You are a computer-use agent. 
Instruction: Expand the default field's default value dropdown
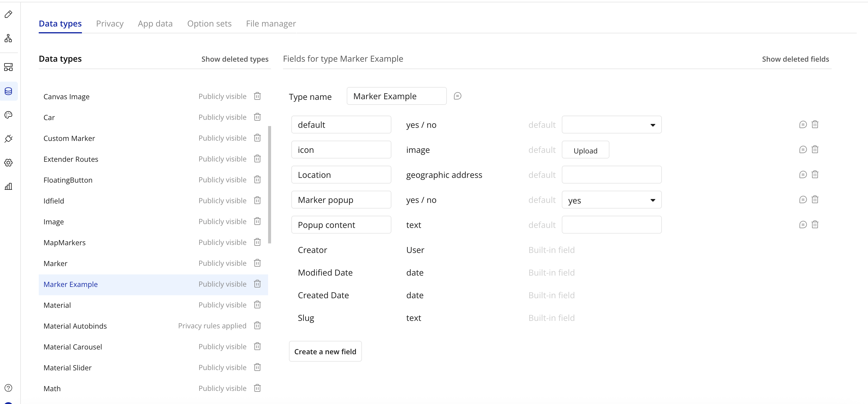(x=611, y=125)
